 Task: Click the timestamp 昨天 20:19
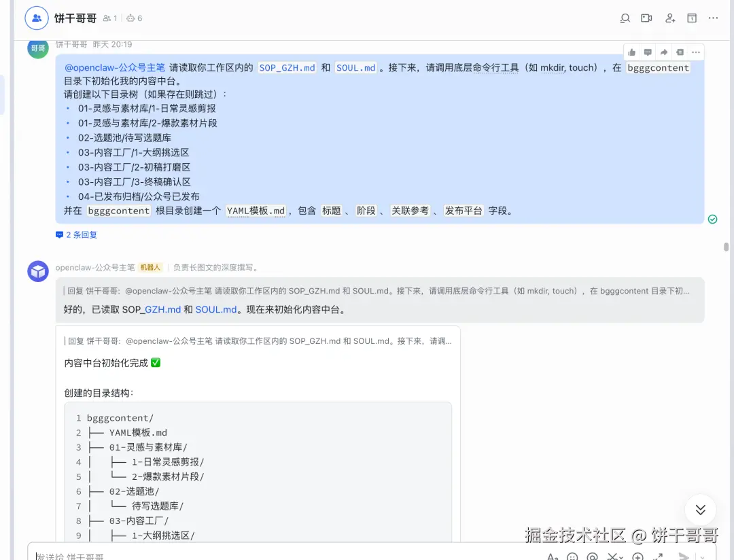click(112, 44)
